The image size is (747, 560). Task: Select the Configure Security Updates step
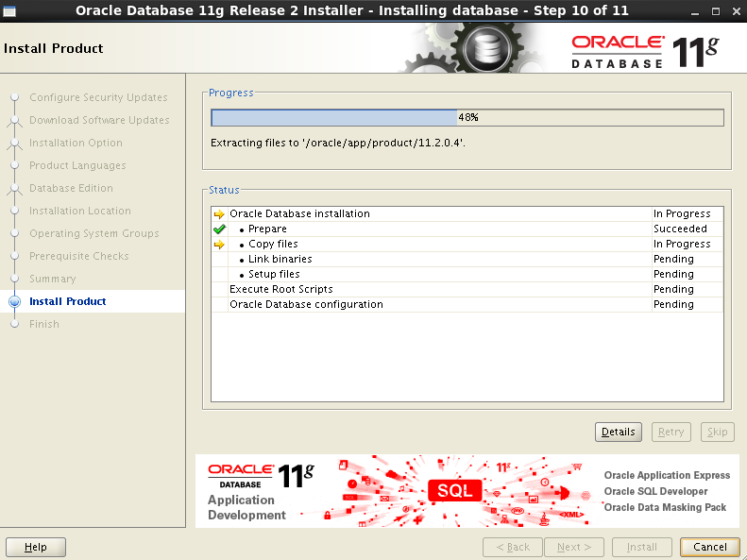(98, 97)
